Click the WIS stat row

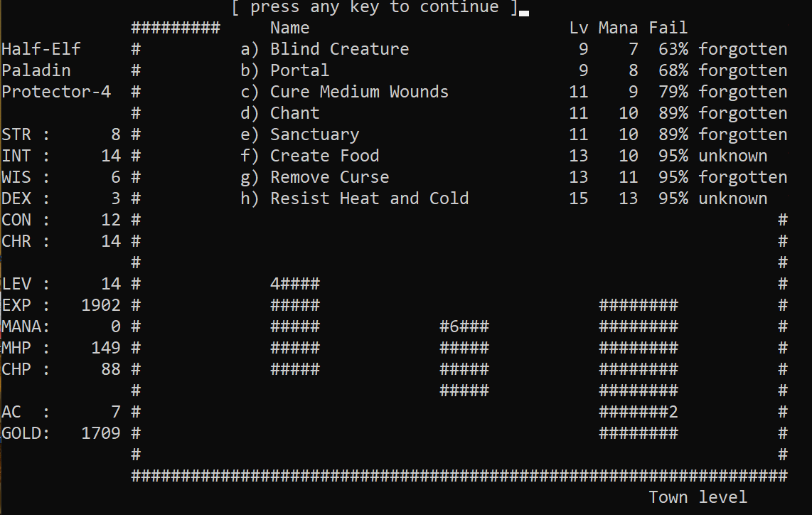click(x=61, y=177)
